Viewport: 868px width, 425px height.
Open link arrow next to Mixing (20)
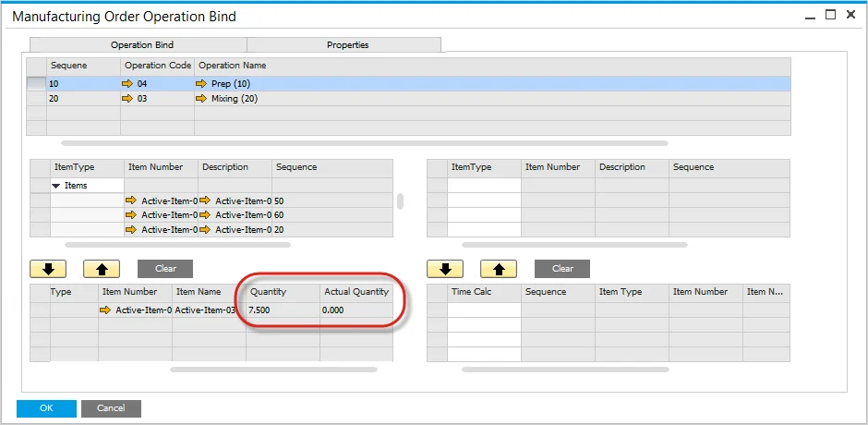click(202, 99)
